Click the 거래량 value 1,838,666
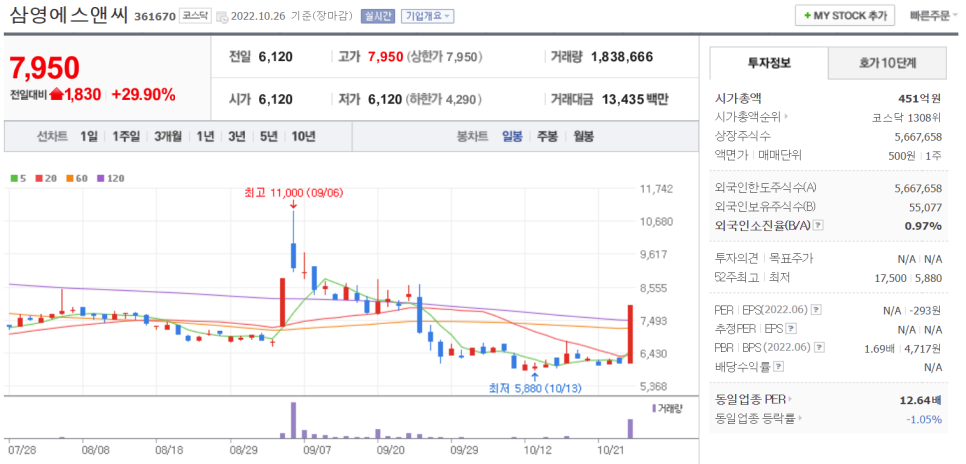966x464 pixels. 622,57
